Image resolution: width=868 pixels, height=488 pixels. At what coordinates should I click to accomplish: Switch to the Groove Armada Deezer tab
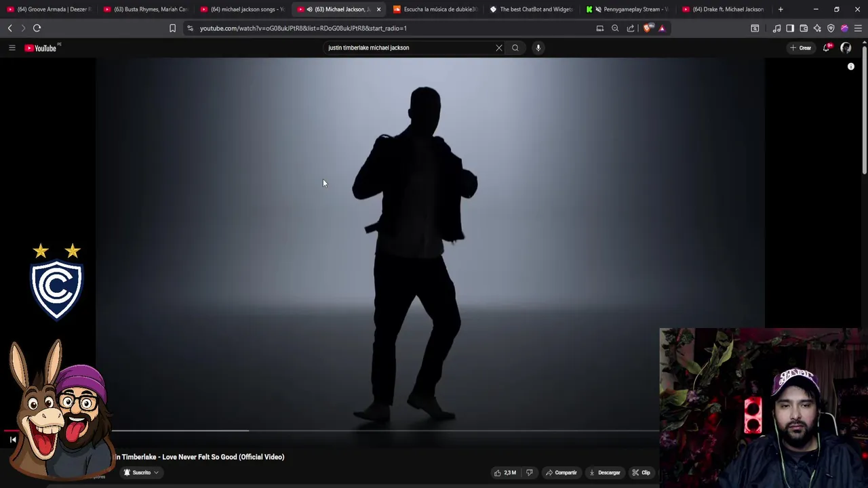point(49,9)
